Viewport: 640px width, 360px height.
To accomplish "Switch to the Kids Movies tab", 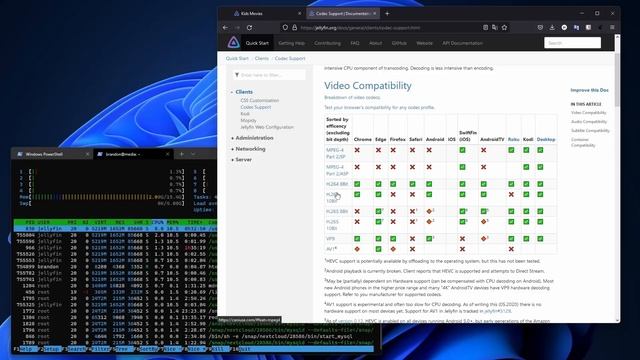I will pos(263,13).
